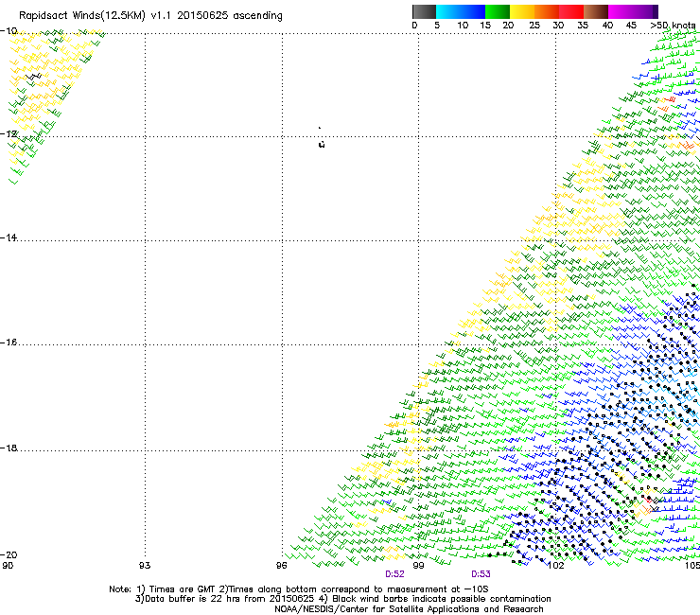This screenshot has height=615, width=700.
Task: Click the -18 latitude axis label
Action: (x=9, y=448)
